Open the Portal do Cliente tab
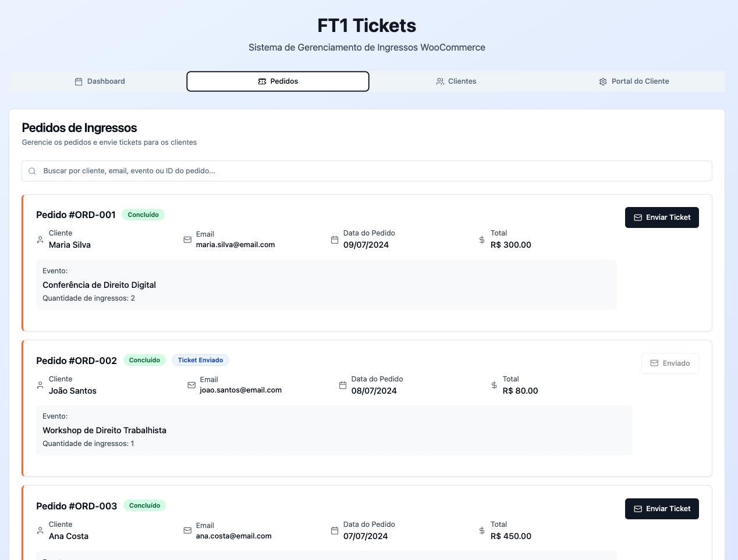This screenshot has width=738, height=560. click(x=634, y=81)
